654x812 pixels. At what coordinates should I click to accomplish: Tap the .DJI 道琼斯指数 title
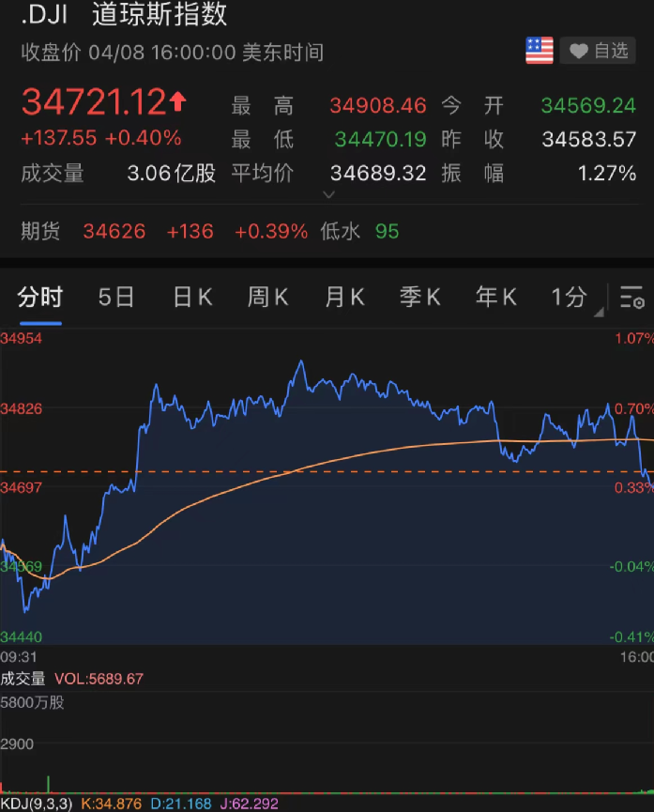(124, 14)
